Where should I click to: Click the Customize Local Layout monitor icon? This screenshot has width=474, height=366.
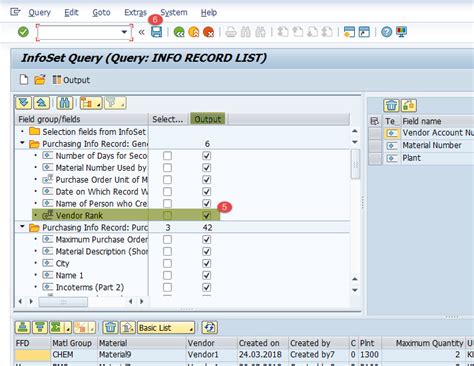(401, 32)
